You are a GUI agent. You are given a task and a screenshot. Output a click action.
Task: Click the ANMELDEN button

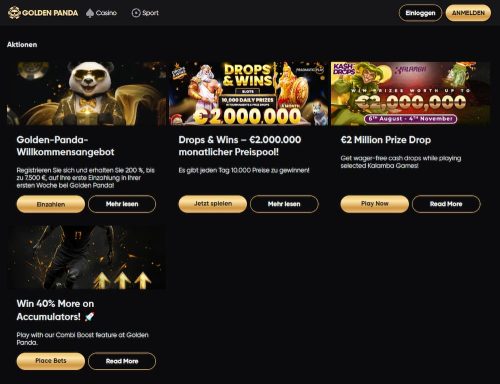tap(468, 13)
